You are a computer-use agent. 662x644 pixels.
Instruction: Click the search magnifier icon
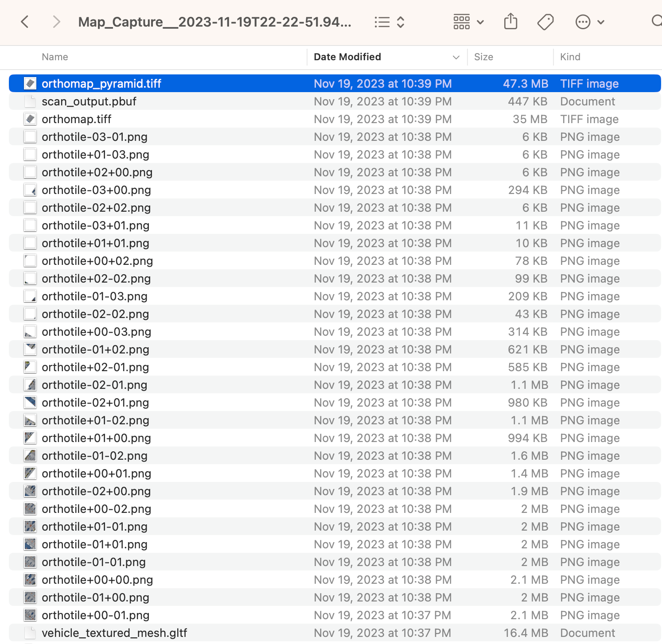click(657, 21)
